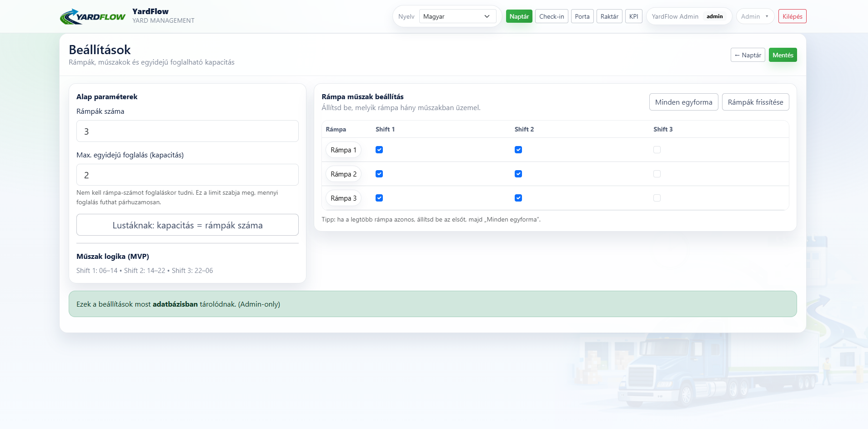The height and width of the screenshot is (429, 868).
Task: Expand the Admin dropdown menu
Action: click(755, 16)
